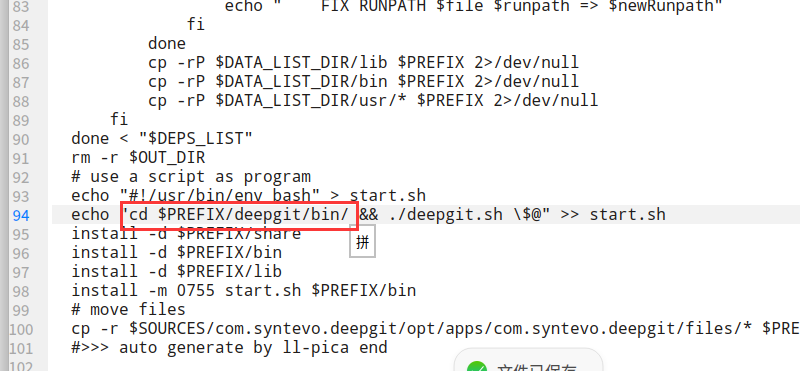This screenshot has height=371, width=800.
Task: Click the green checkmark in the save notification
Action: 477,367
